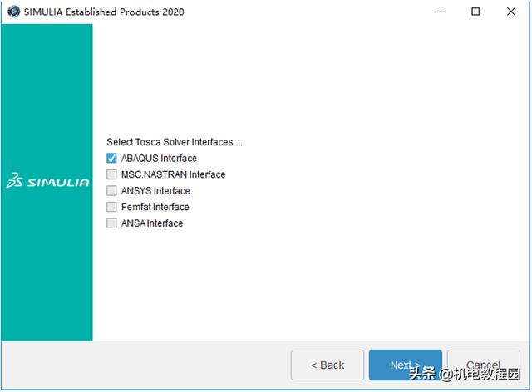Check the ANSA Interface option

coord(111,223)
